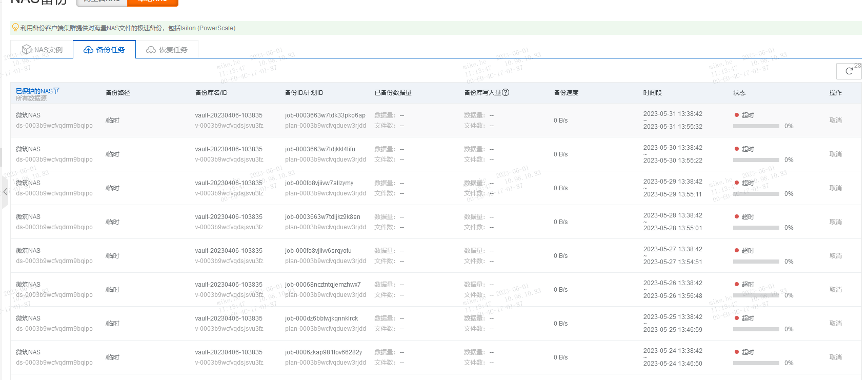
Task: Click v-0003b9wcfvqdsjsvu3fz in the 2023-05-24 row
Action: pyautogui.click(x=229, y=363)
